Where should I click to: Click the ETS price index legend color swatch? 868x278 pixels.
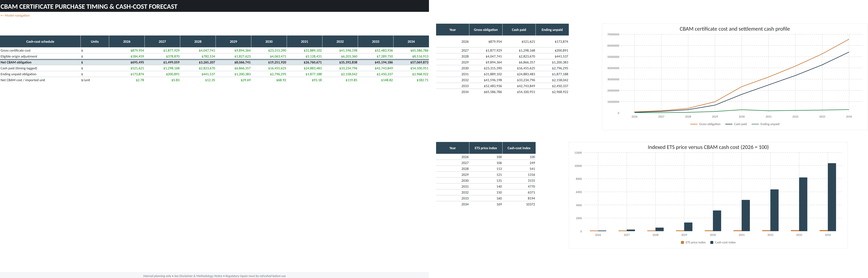coord(682,242)
